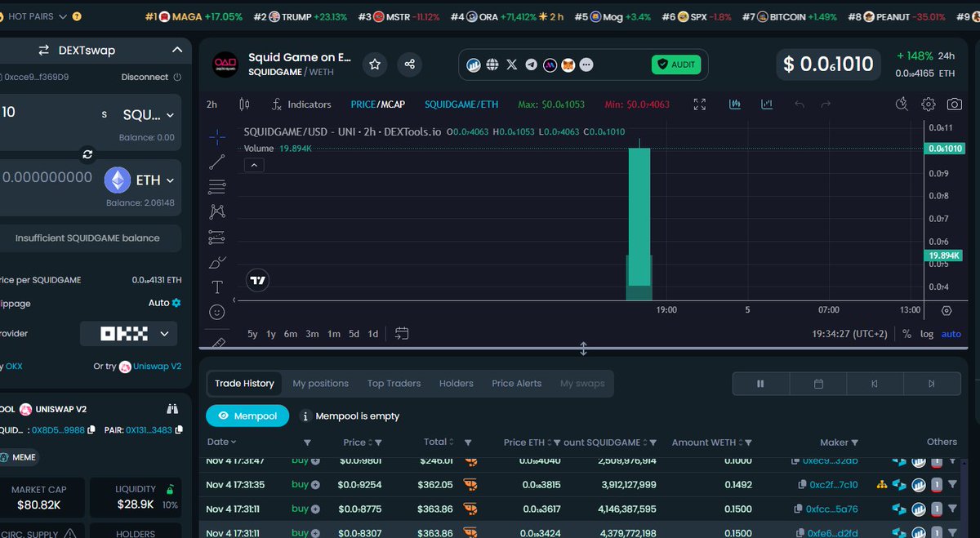Screen dimensions: 980x538
Task: Set chart range to 5y
Action: [x=252, y=334]
